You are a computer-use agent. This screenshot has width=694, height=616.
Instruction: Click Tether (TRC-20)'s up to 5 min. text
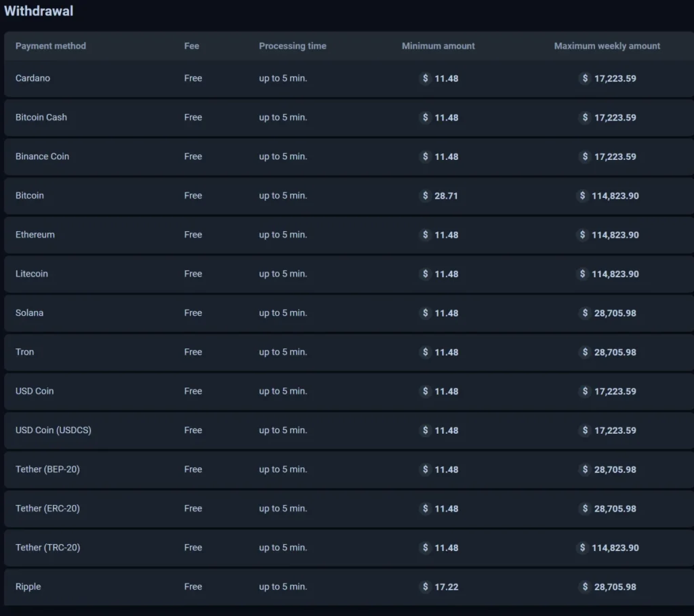click(x=283, y=548)
